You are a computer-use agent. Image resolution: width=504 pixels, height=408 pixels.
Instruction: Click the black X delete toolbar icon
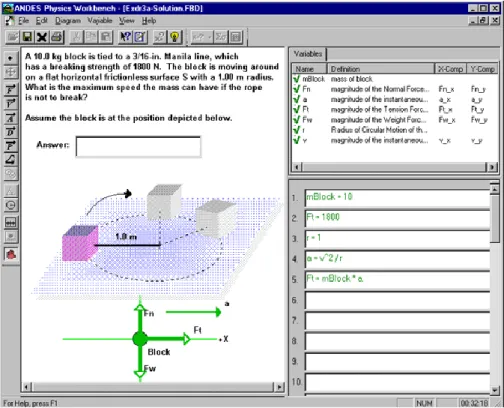[42, 37]
